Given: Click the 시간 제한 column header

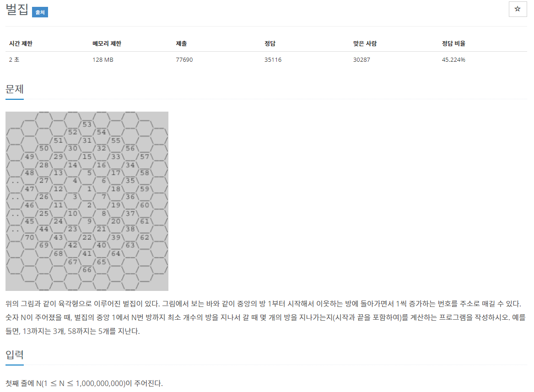Looking at the screenshot, I should [21, 43].
